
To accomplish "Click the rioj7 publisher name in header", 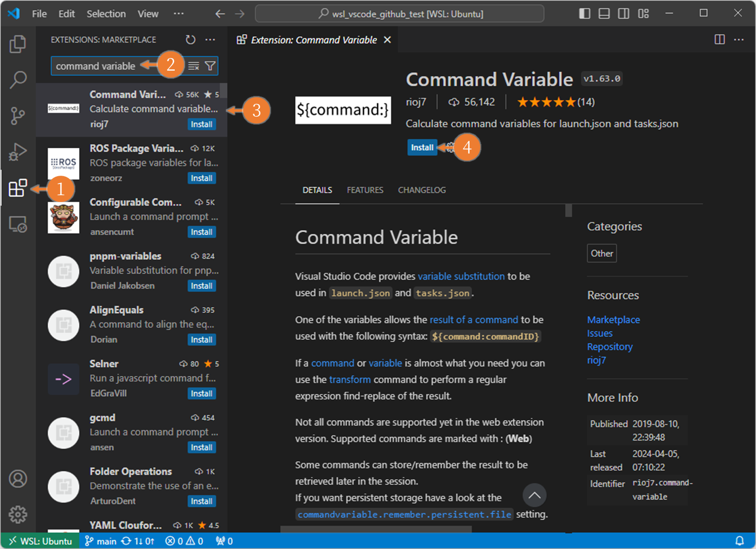I will [x=416, y=102].
